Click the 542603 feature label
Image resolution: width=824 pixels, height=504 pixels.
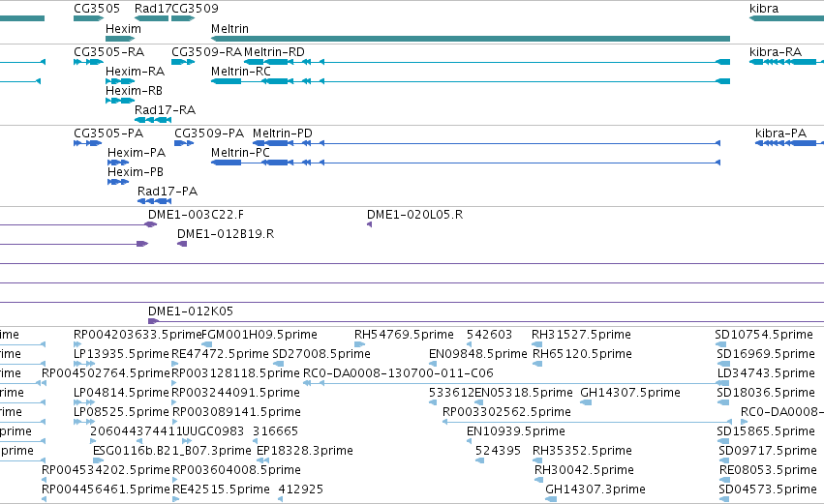coord(489,335)
